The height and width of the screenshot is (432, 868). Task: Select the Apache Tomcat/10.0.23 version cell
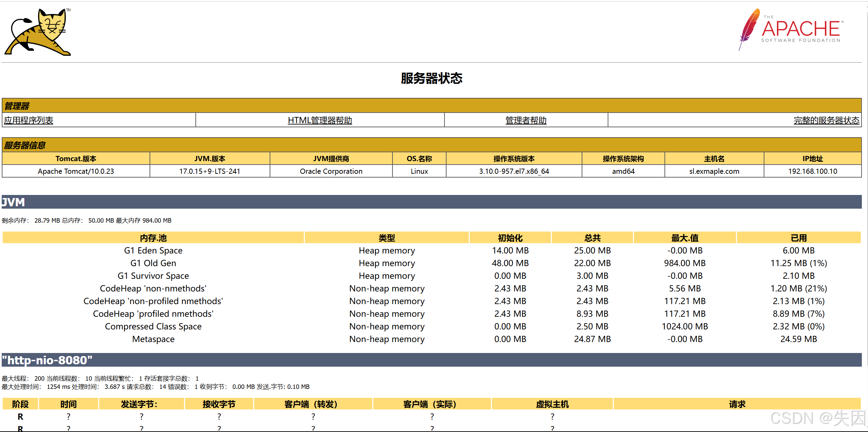pyautogui.click(x=76, y=171)
